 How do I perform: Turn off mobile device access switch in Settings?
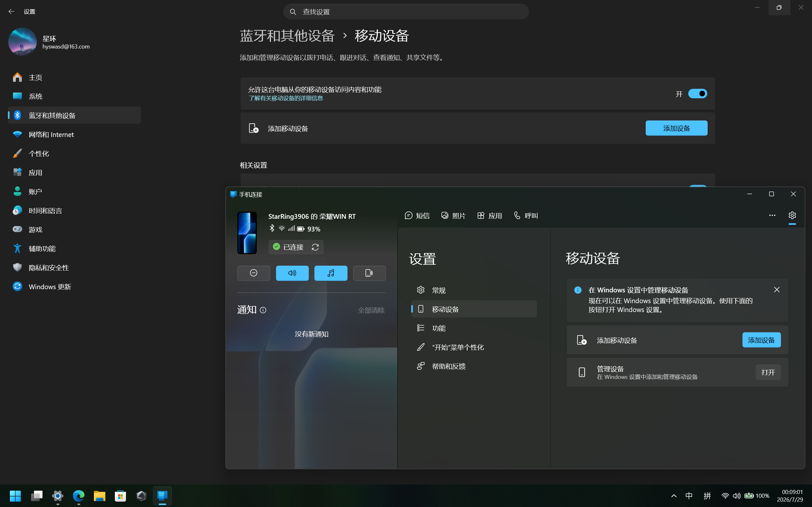pos(697,94)
